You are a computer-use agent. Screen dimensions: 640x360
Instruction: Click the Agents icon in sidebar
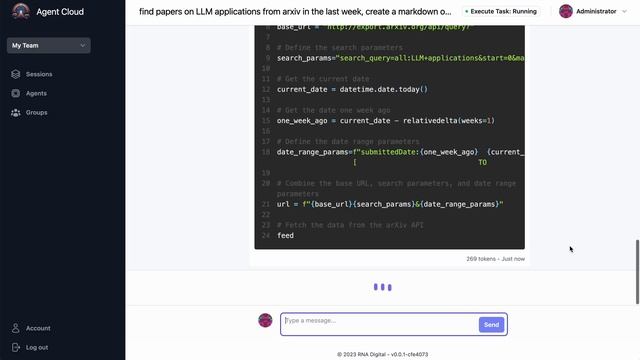tap(16, 93)
